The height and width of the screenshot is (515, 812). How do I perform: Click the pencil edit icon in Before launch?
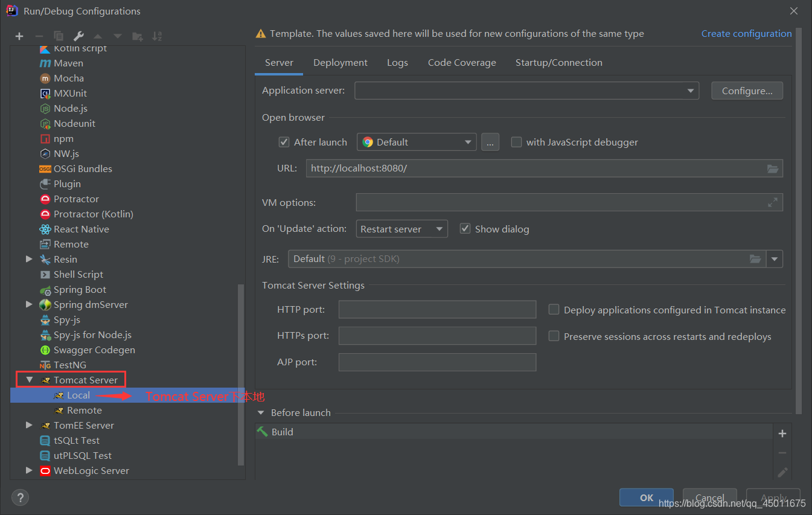(782, 472)
